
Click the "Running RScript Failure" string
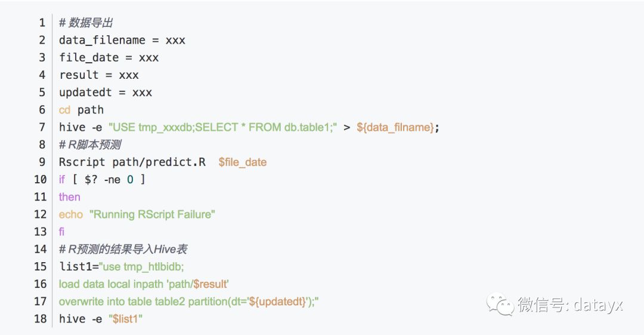pos(153,214)
